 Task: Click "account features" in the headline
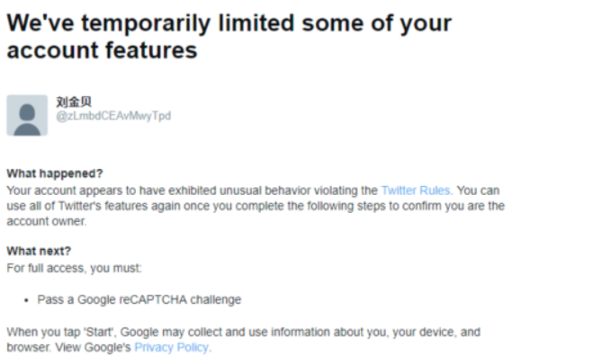click(x=102, y=50)
